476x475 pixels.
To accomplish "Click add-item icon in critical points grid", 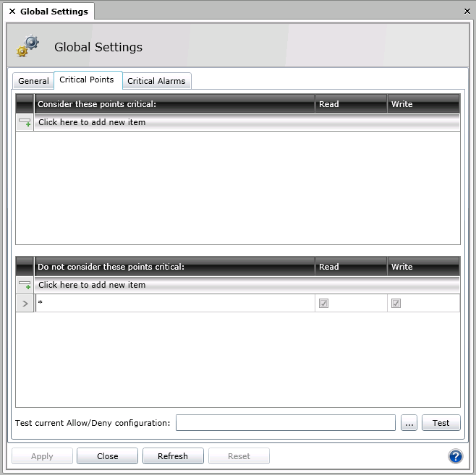I will (25, 122).
